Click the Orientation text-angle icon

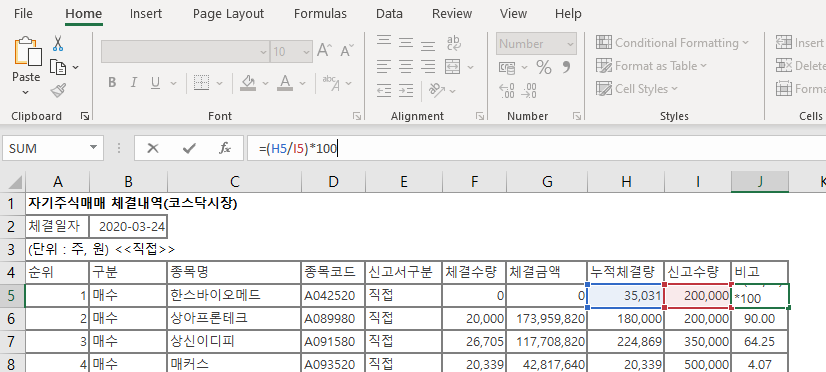pos(437,90)
